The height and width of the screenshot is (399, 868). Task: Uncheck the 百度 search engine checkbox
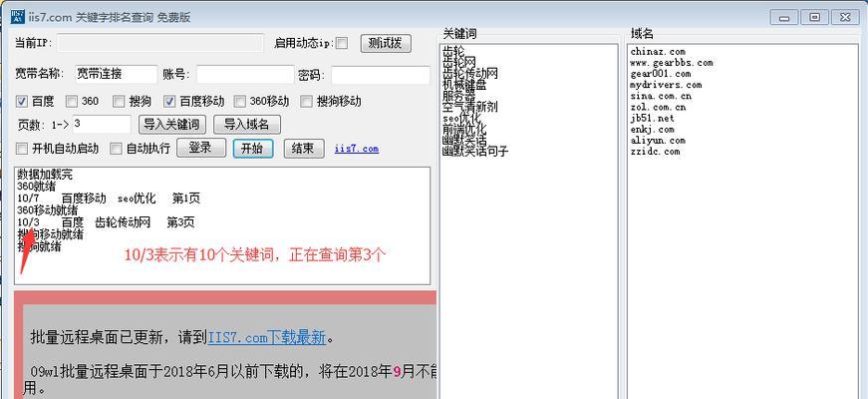tap(22, 101)
